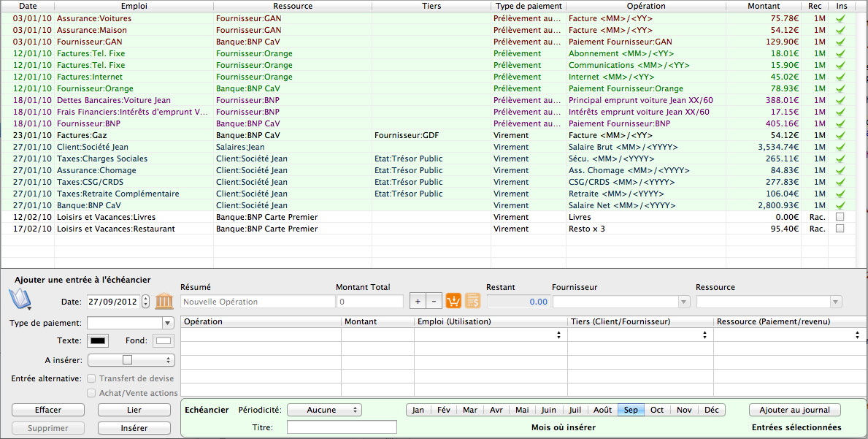Select the Oct month segment

(657, 410)
